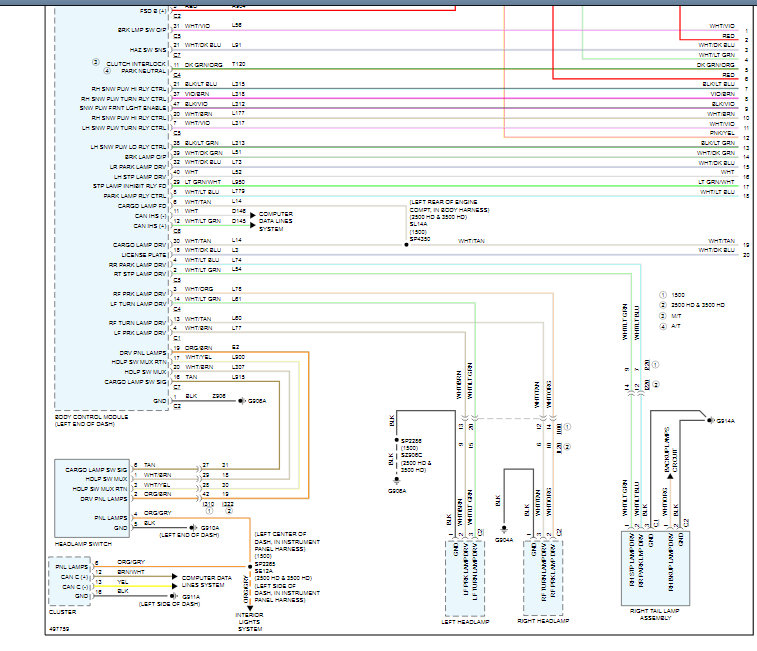
Task: Select the HAZ SW SNS pin label
Action: pos(147,50)
